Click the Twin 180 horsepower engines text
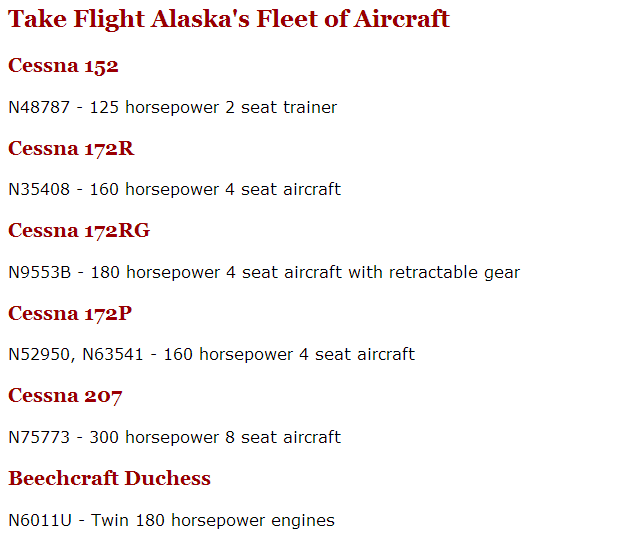639x545 pixels. click(x=212, y=521)
